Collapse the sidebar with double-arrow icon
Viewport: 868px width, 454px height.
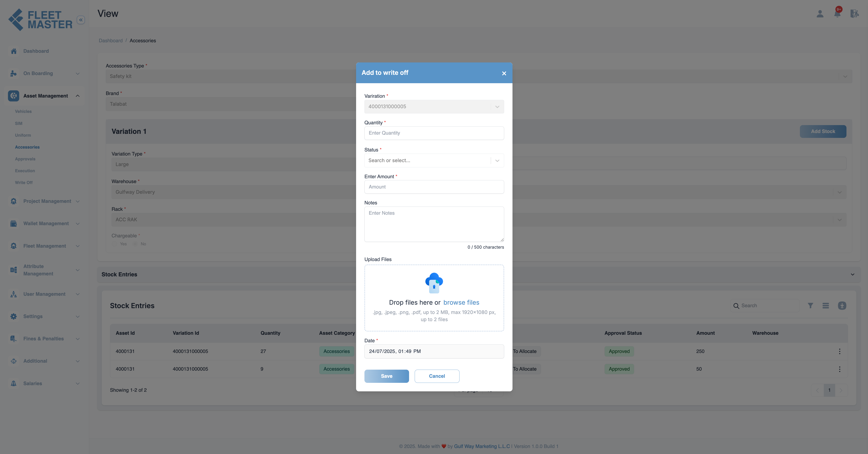(81, 20)
